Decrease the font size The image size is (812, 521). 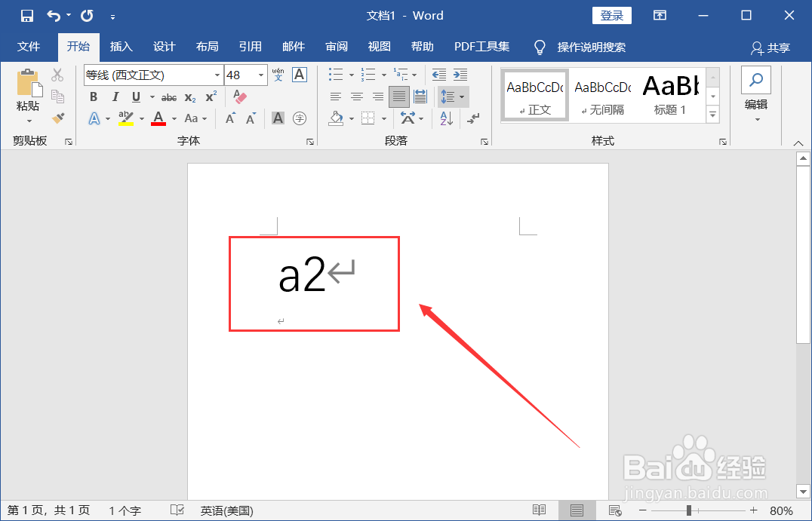tap(251, 118)
